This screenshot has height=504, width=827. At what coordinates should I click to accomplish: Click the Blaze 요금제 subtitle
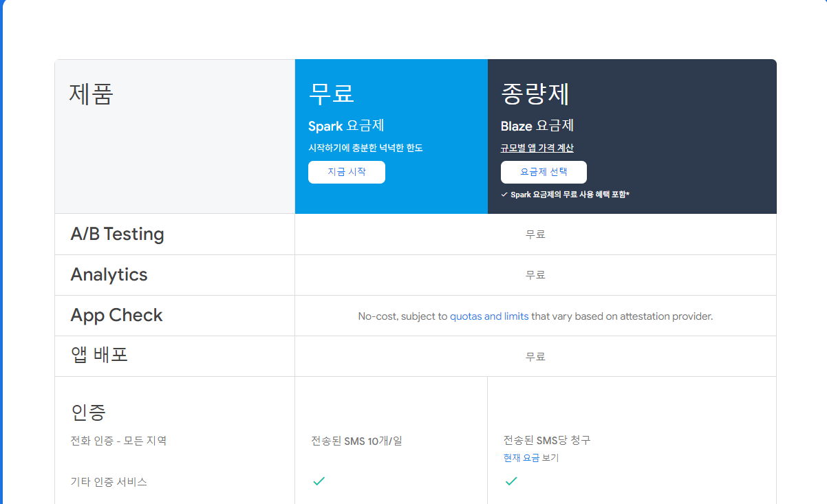(537, 126)
